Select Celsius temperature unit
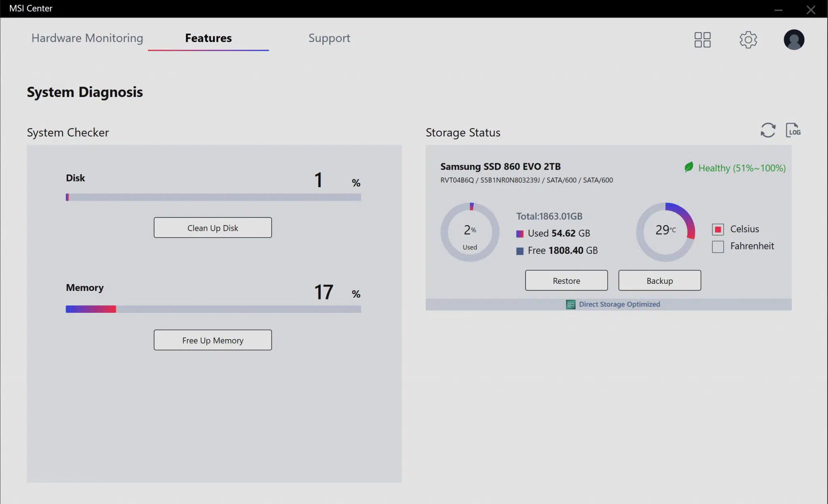 point(718,230)
